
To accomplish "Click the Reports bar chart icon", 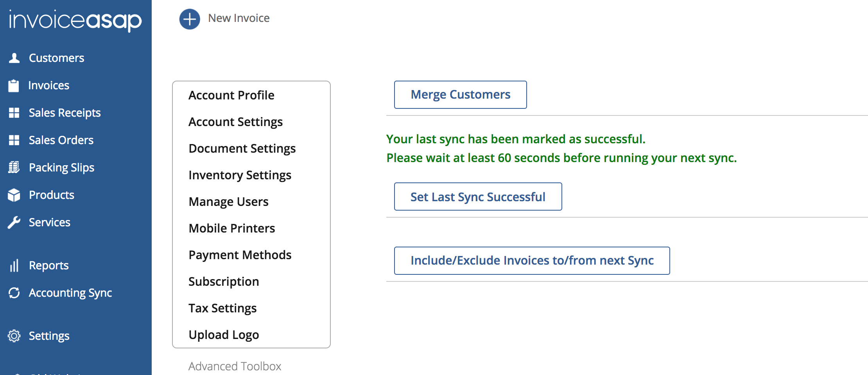I will point(14,265).
